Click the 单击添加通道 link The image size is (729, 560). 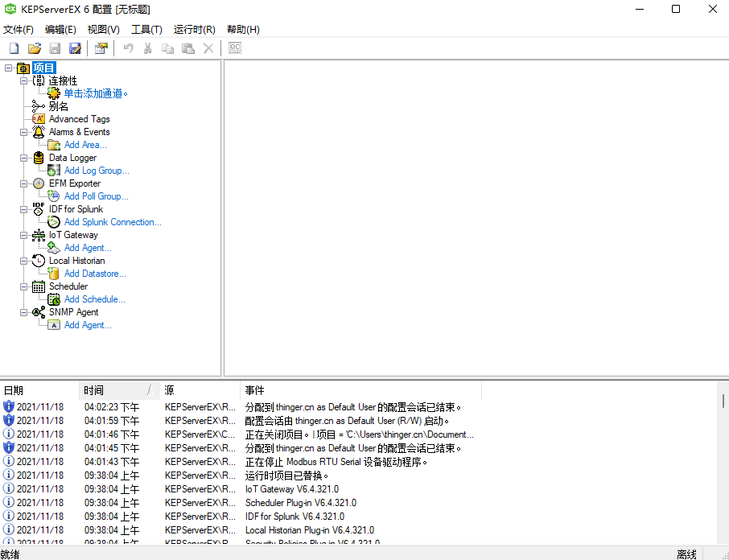pos(95,93)
